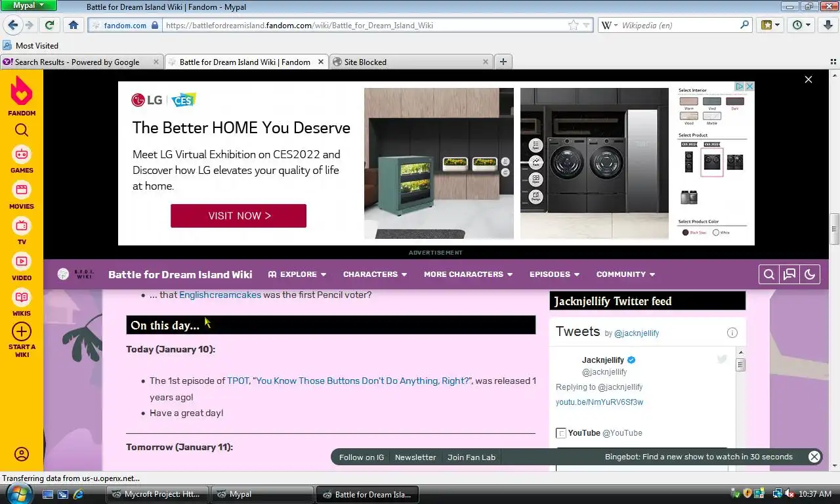Click the Wikipedia (en) search field
Image resolution: width=840 pixels, height=504 pixels.
click(679, 25)
